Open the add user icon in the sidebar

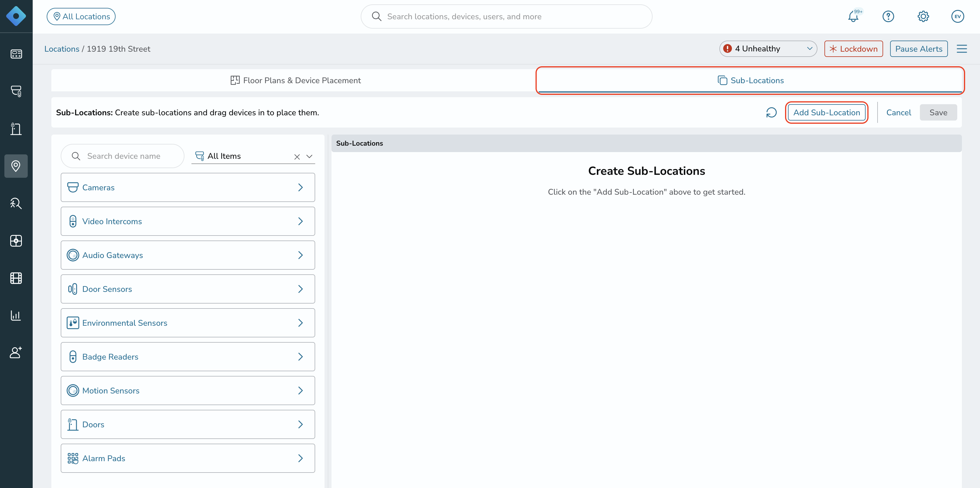point(16,353)
